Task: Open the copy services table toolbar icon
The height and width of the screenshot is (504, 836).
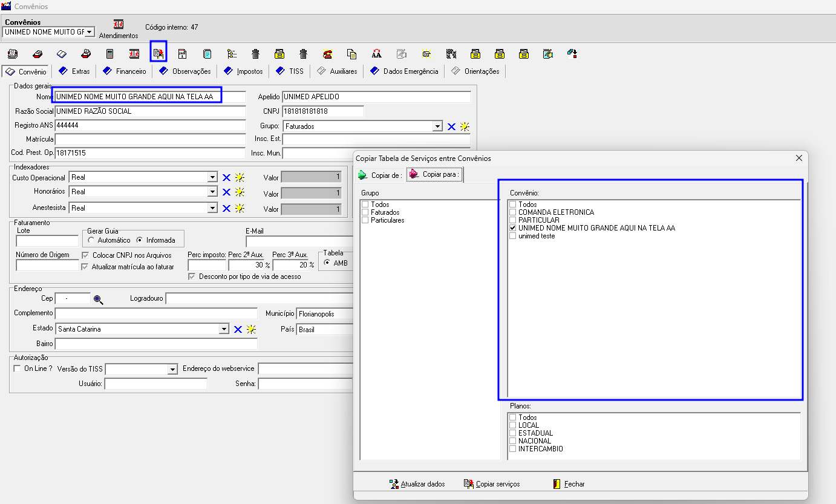Action: click(x=158, y=54)
